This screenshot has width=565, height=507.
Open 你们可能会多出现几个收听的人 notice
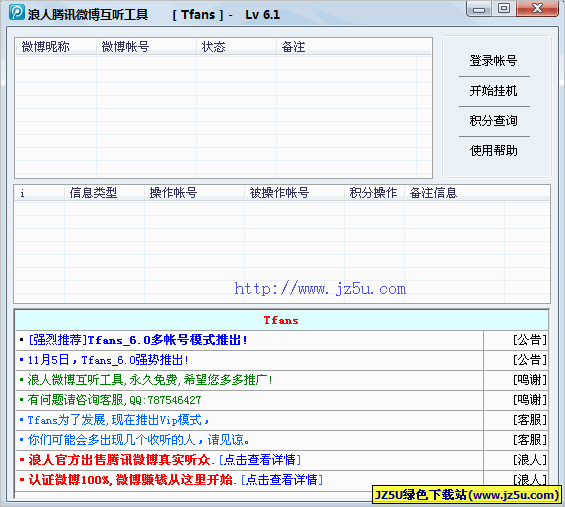[139, 440]
